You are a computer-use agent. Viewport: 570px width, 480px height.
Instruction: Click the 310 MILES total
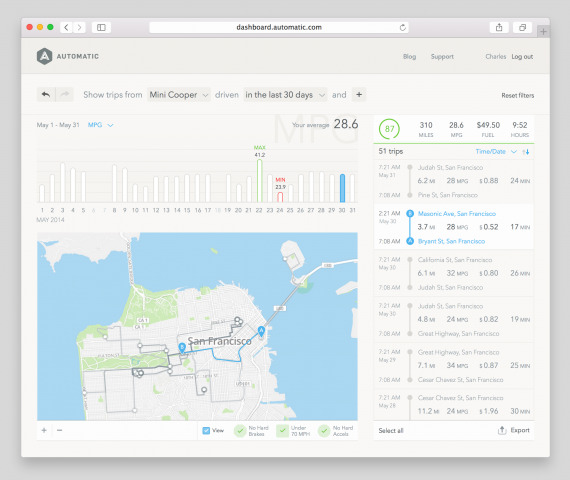pos(426,129)
